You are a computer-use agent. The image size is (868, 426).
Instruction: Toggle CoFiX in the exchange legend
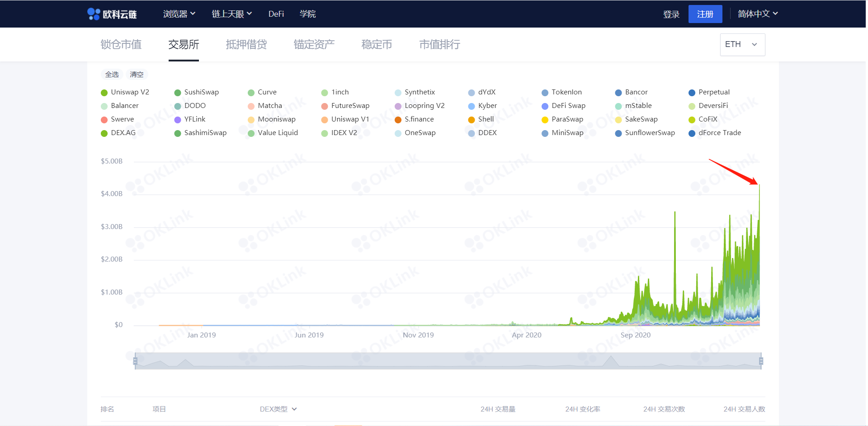692,119
